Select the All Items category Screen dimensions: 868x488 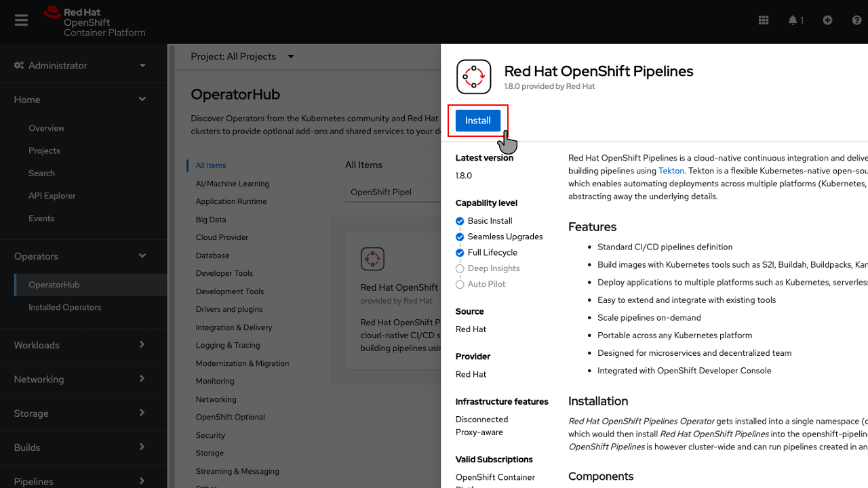pos(211,165)
